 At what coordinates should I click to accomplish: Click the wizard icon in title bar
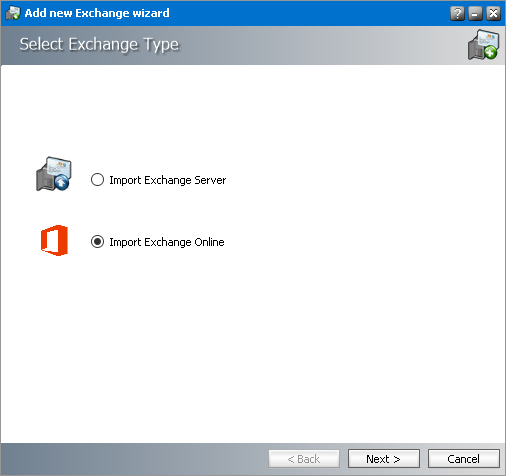point(13,13)
